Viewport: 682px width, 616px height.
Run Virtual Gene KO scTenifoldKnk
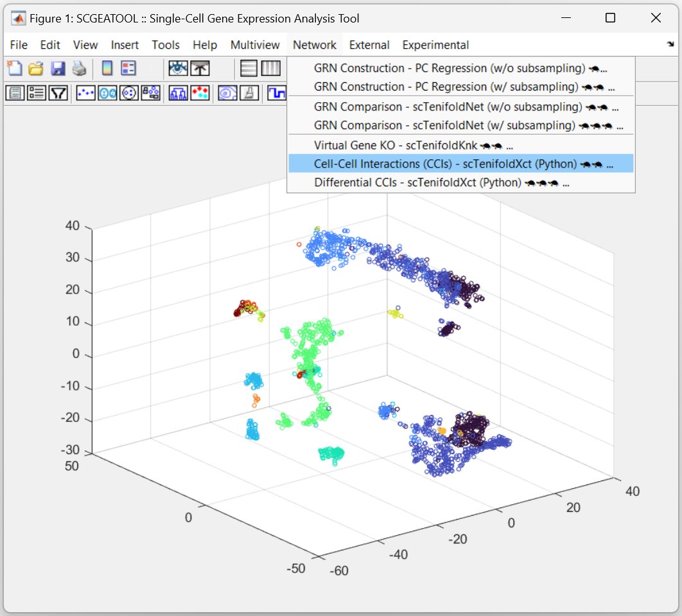pos(460,145)
